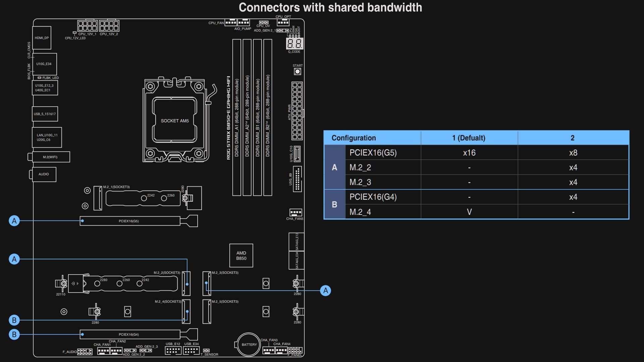Click "M.2_3" in the configuration table
Viewport: 644px width, 362px height.
click(x=360, y=182)
